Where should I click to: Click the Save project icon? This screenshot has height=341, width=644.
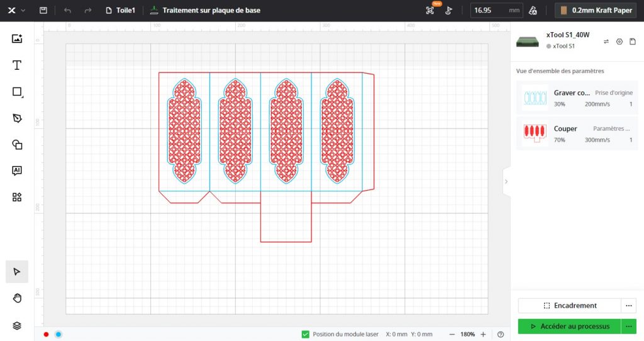coord(43,11)
